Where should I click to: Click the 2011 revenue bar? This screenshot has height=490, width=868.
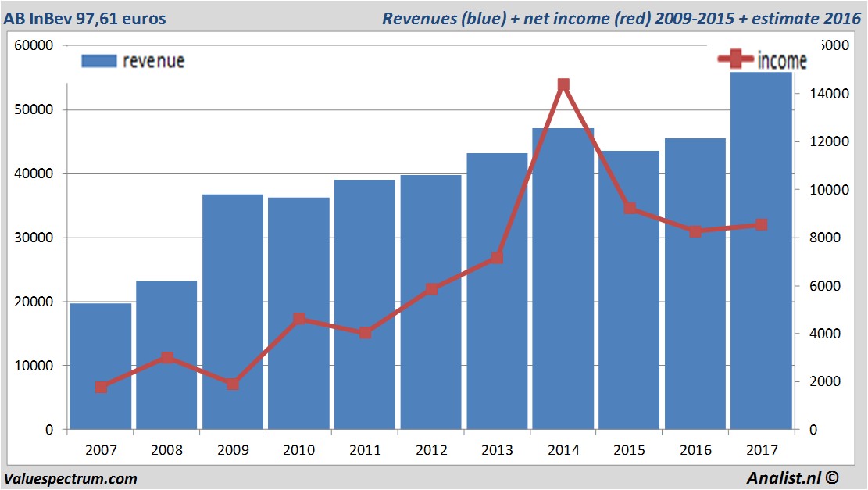(x=365, y=305)
